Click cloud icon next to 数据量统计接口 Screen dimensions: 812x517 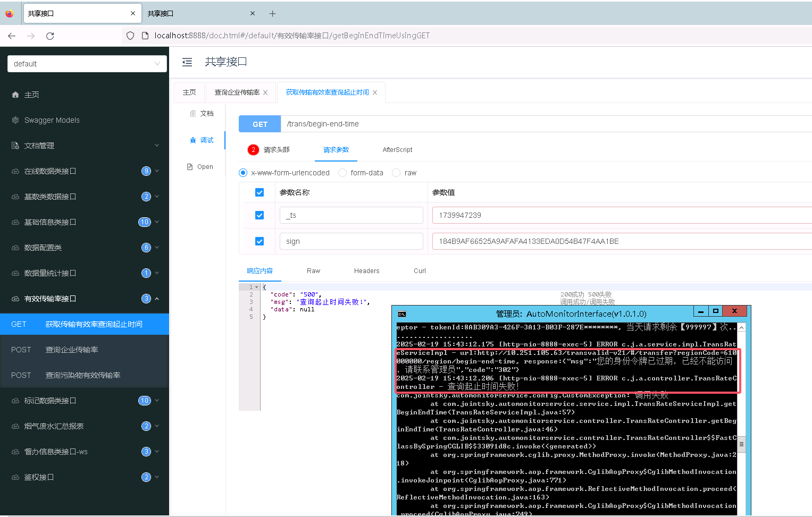(x=15, y=273)
